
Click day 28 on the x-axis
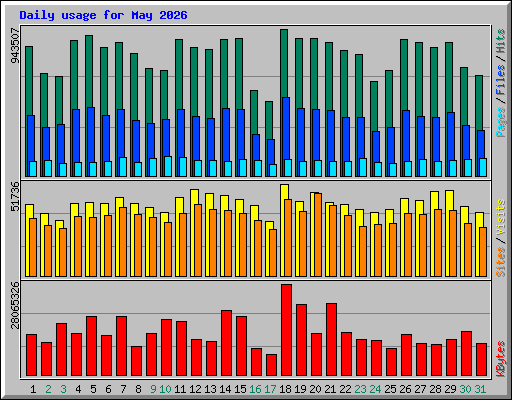(x=435, y=389)
